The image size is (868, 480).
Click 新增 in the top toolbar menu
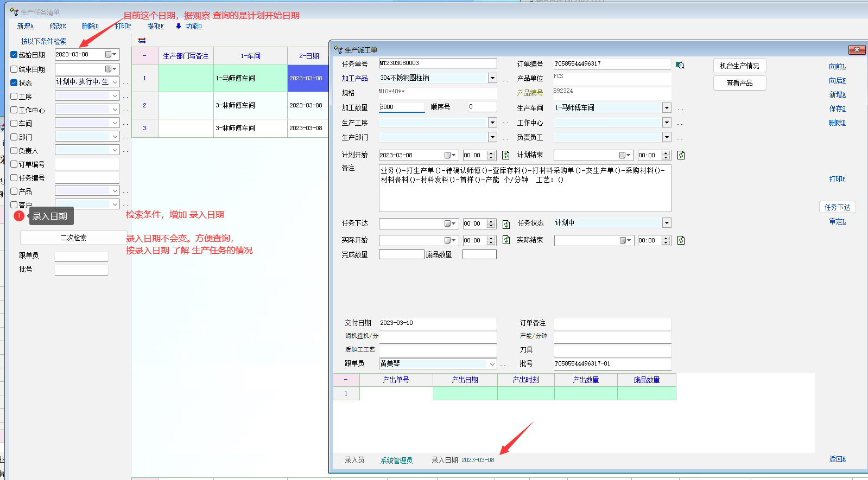point(25,26)
